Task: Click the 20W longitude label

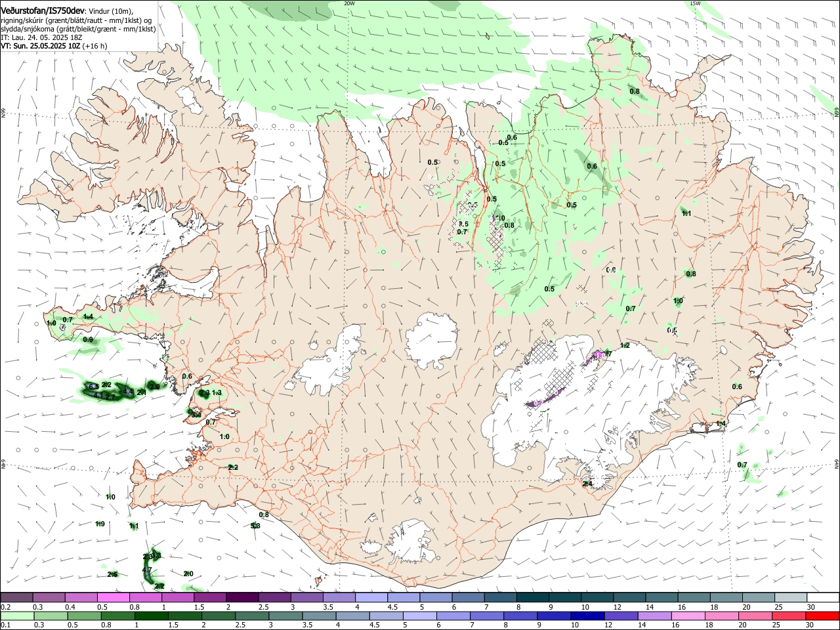Action: pos(349,3)
